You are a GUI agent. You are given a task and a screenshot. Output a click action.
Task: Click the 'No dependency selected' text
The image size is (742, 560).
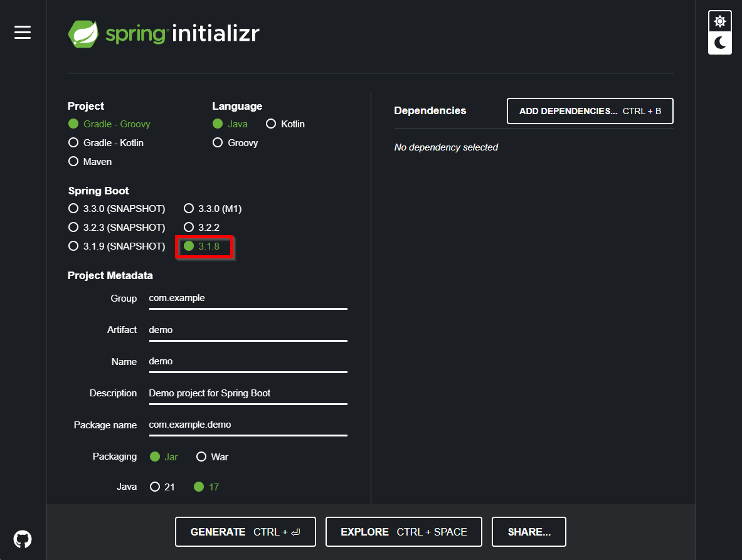(446, 147)
